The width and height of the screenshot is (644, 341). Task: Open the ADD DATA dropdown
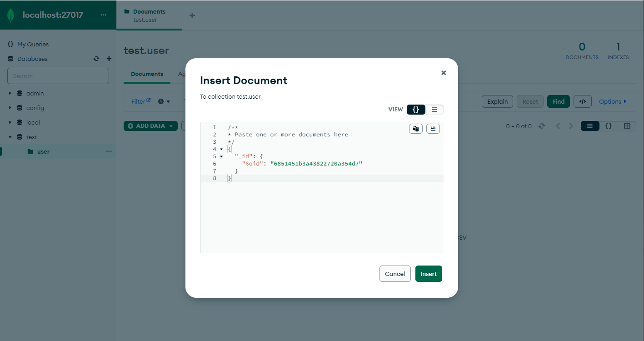pyautogui.click(x=150, y=125)
